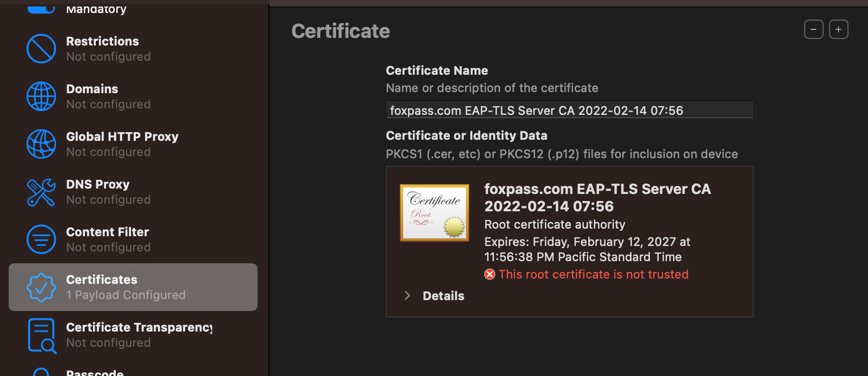868x376 pixels.
Task: Expand the certificate Details disclosure arrow
Action: pyautogui.click(x=407, y=295)
